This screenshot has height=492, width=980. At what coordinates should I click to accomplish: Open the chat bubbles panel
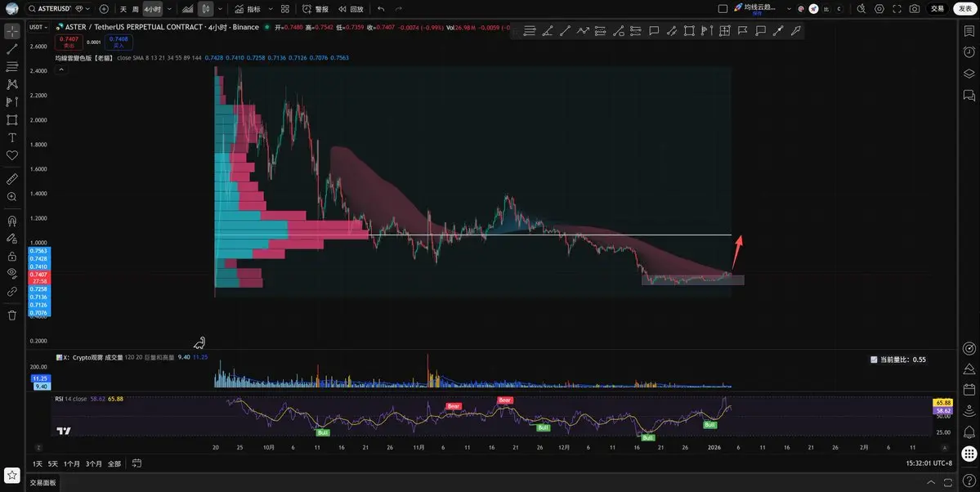point(969,95)
